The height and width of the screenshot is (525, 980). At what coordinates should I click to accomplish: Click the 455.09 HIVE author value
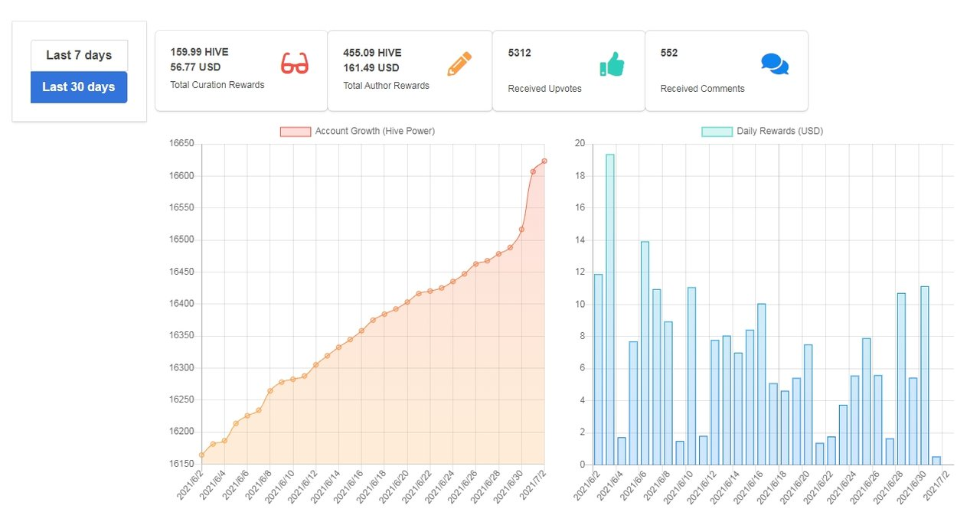[372, 53]
